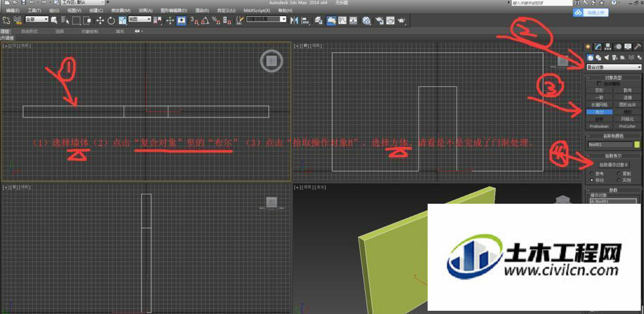Select the Select and Link tool
This screenshot has width=644, height=314.
[x=6, y=20]
